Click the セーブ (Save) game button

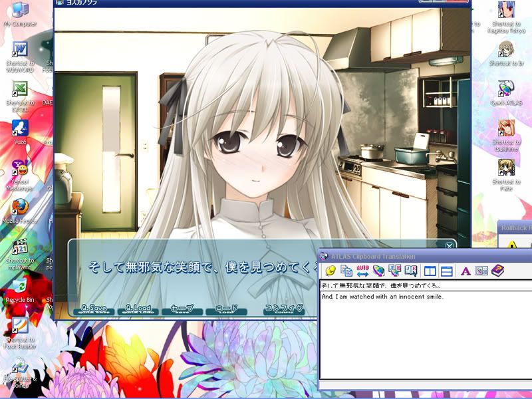[182, 309]
